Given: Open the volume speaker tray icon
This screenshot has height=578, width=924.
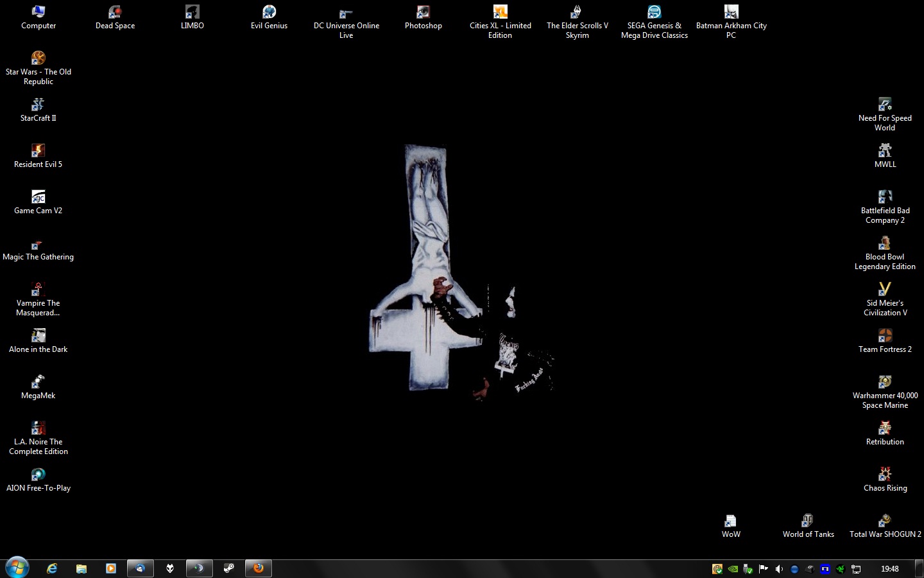Looking at the screenshot, I should tap(779, 569).
